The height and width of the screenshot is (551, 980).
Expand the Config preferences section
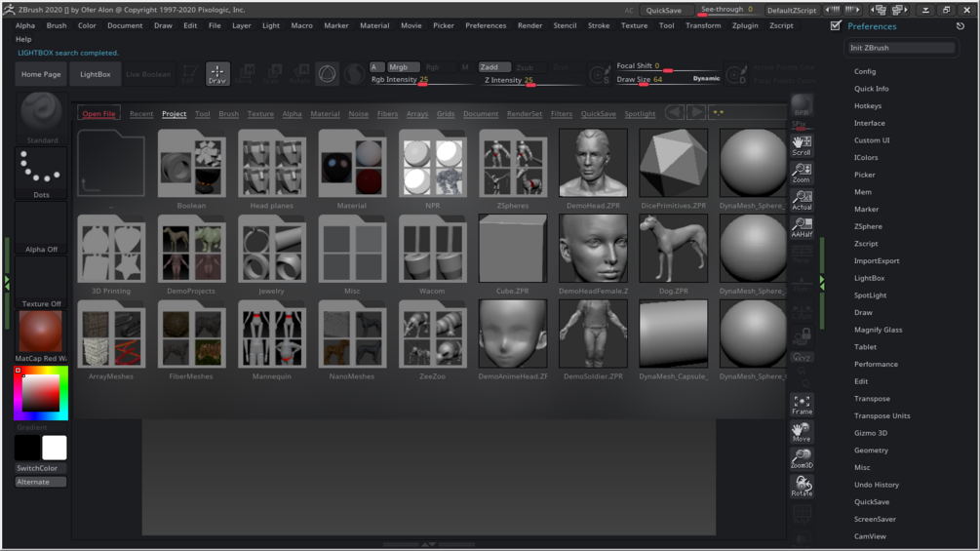point(865,71)
